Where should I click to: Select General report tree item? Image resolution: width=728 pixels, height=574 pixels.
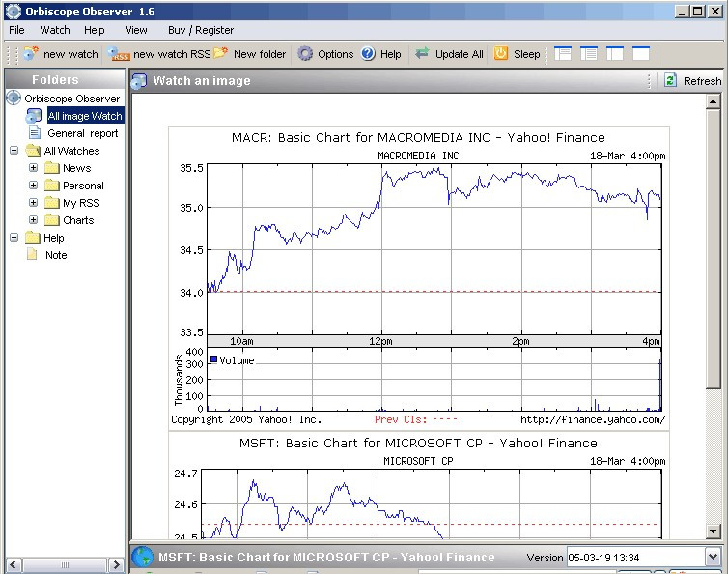(x=83, y=133)
